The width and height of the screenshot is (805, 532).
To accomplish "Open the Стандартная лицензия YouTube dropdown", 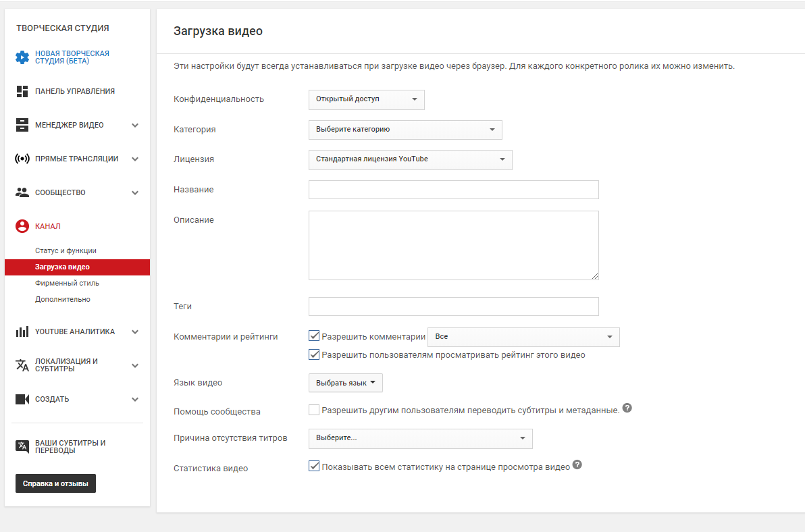I will click(x=410, y=159).
